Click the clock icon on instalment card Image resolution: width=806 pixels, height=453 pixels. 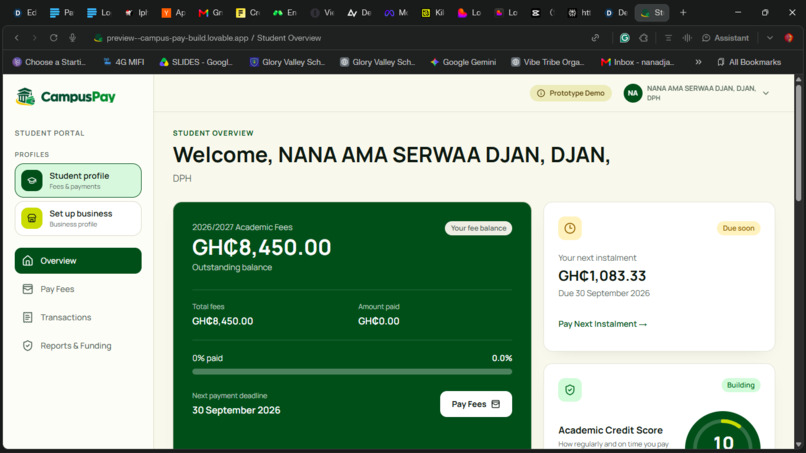click(x=570, y=228)
